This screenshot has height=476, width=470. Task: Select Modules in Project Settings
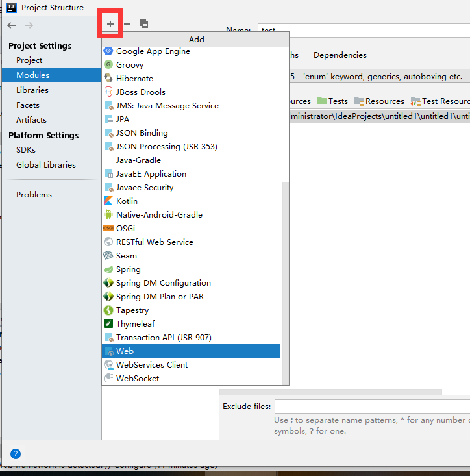tap(51, 75)
